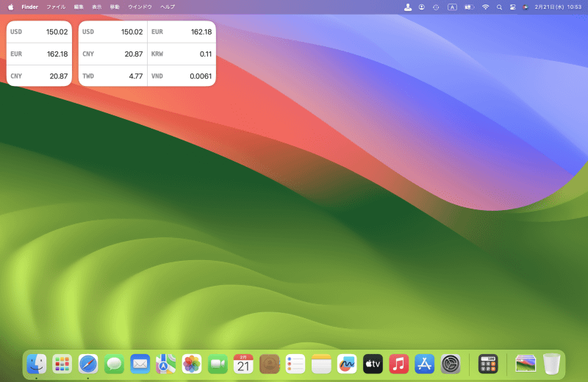Click the CNY row in three-currency widget
The width and height of the screenshot is (588, 382).
(39, 76)
